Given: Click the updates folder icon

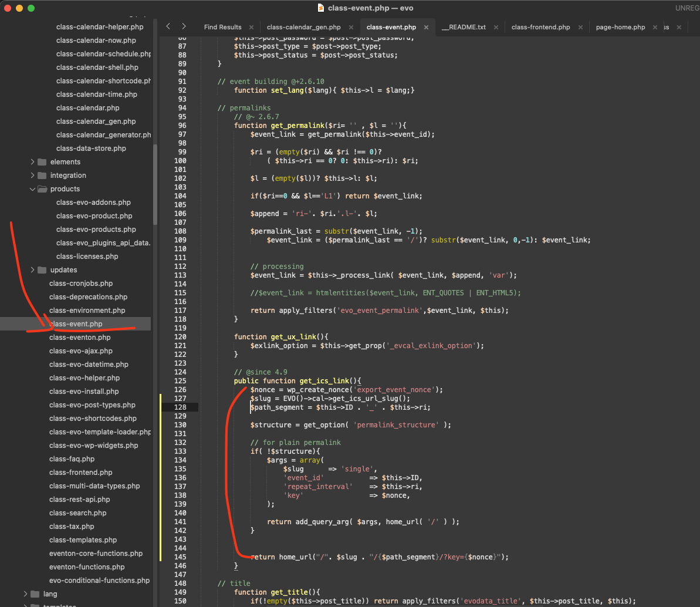Looking at the screenshot, I should pyautogui.click(x=42, y=270).
